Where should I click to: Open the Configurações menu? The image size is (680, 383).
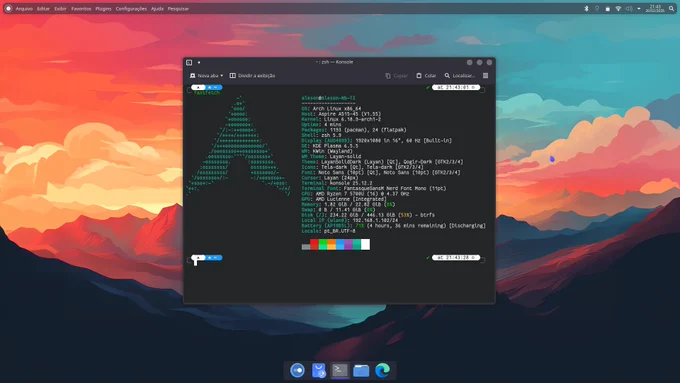(x=131, y=9)
